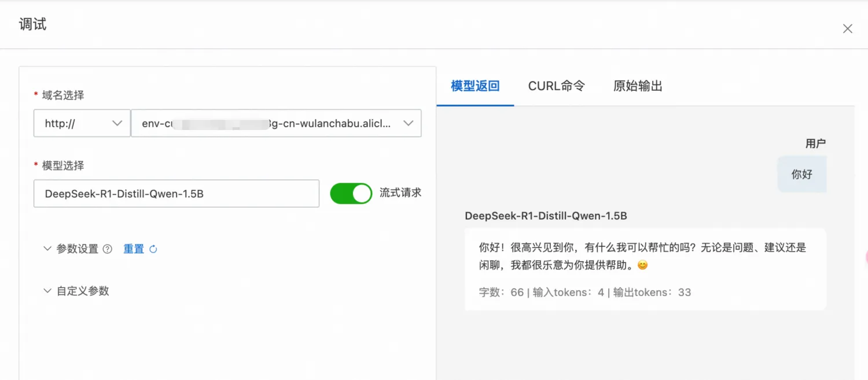Switch to the 模型返回 tab

point(475,86)
